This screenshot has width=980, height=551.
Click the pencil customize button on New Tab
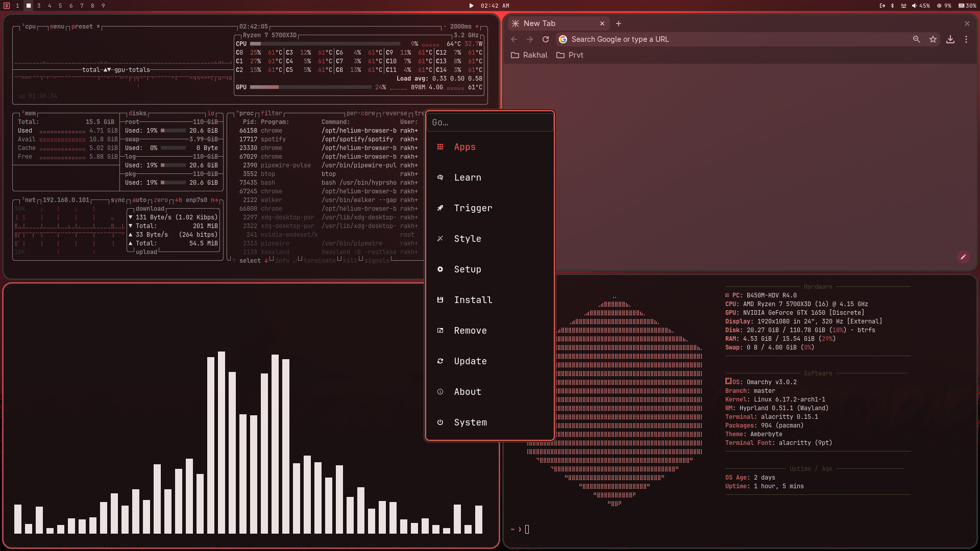coord(963,257)
